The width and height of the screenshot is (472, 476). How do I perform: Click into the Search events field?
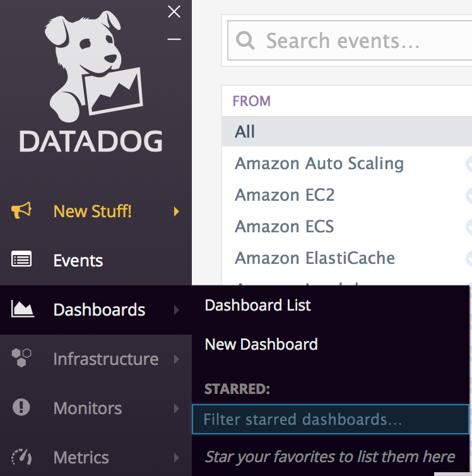(x=350, y=40)
